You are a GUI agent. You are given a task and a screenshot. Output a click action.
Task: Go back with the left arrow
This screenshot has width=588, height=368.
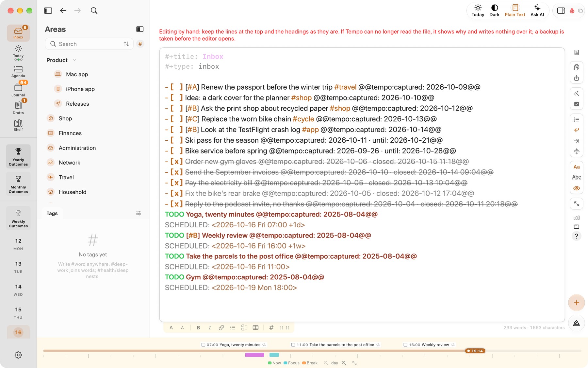tap(63, 10)
